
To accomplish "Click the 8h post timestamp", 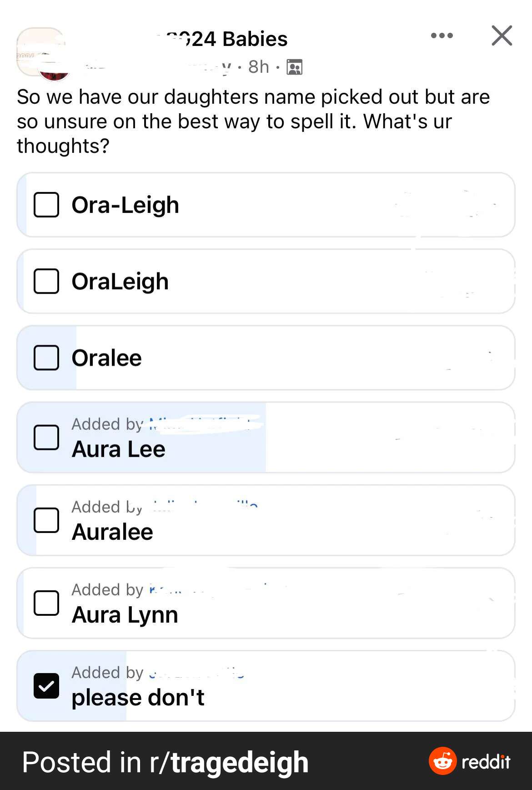I will tap(258, 67).
